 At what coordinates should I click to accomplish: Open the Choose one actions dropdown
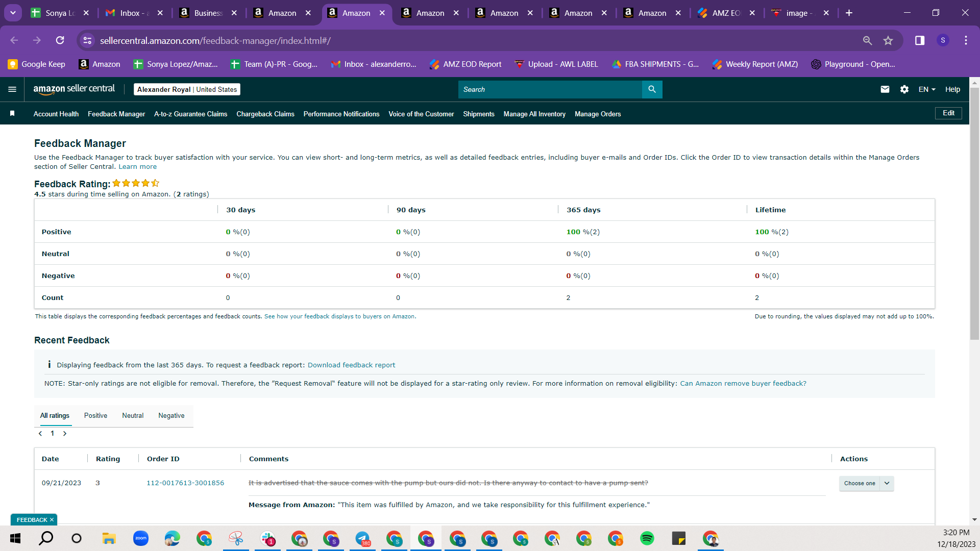pos(866,483)
